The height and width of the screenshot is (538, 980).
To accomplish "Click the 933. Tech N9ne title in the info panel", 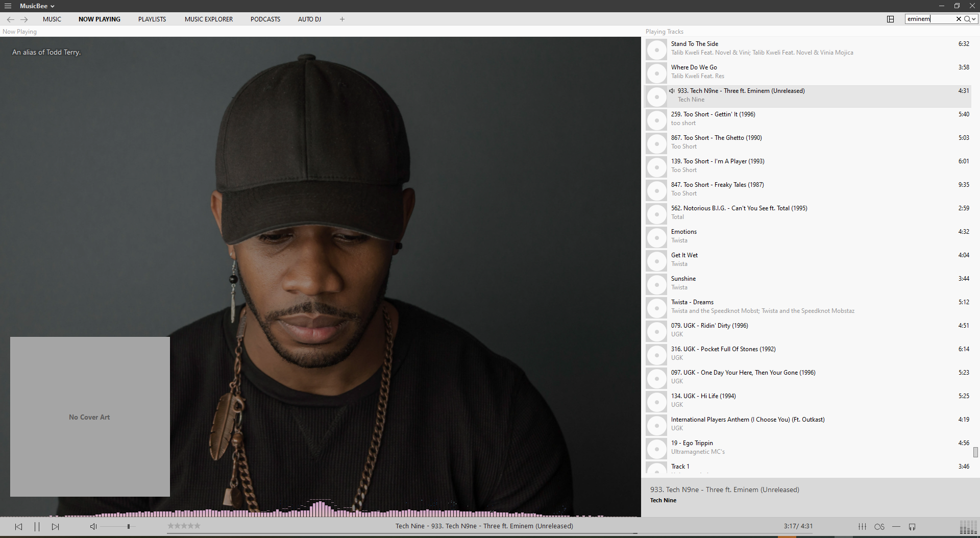I will click(725, 490).
